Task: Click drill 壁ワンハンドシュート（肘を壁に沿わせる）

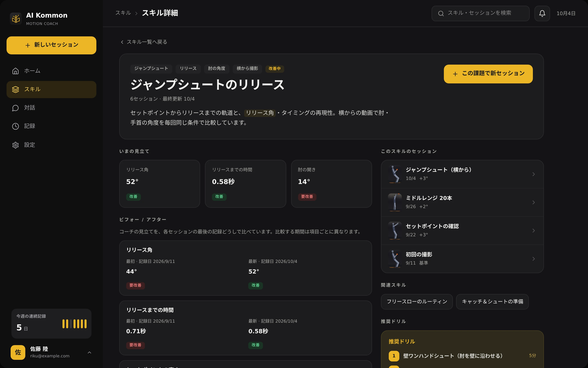Action: coord(462,356)
